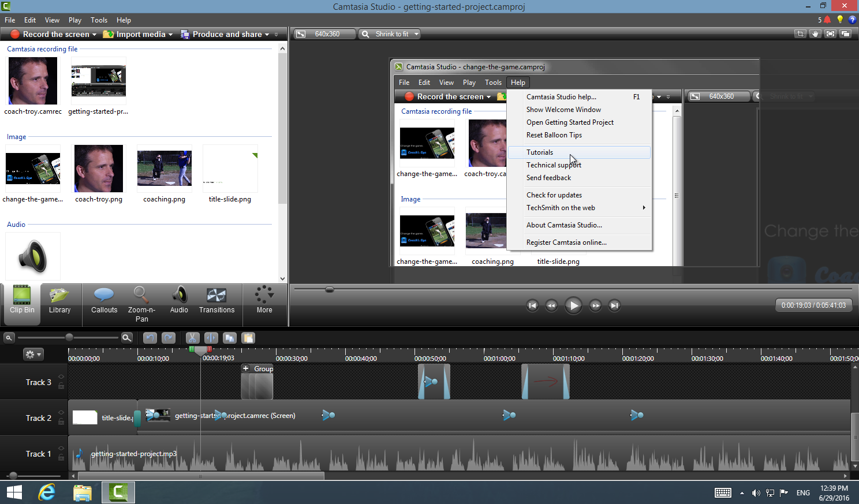The image size is (859, 504).
Task: Open File Explorer from the taskbar
Action: tap(83, 492)
